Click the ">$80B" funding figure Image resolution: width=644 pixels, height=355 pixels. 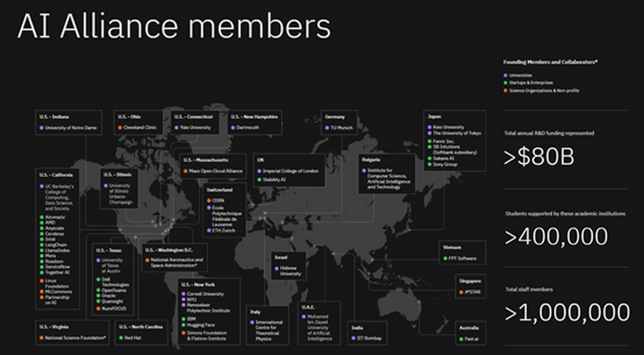[539, 157]
